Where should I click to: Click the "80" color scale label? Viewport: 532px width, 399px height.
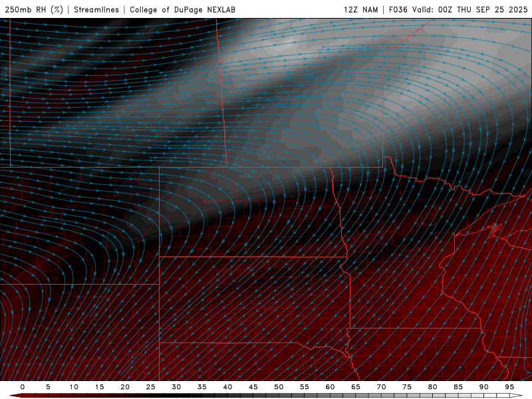point(433,387)
